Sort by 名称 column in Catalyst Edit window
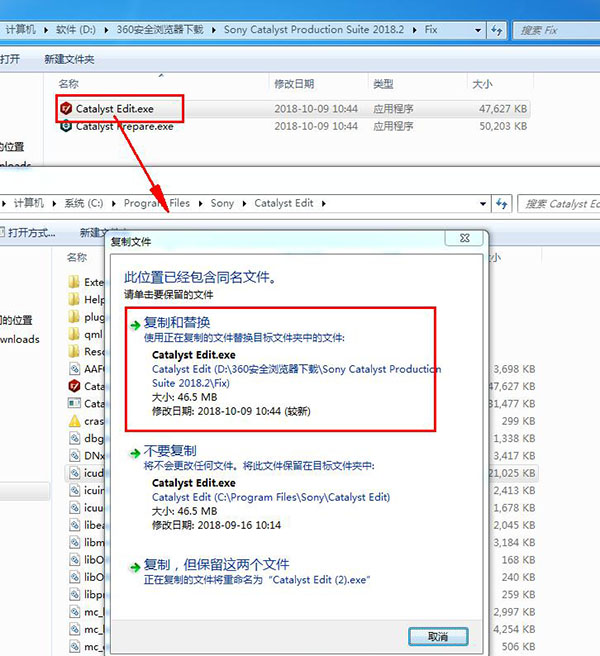Image resolution: width=600 pixels, height=656 pixels. 77,257
